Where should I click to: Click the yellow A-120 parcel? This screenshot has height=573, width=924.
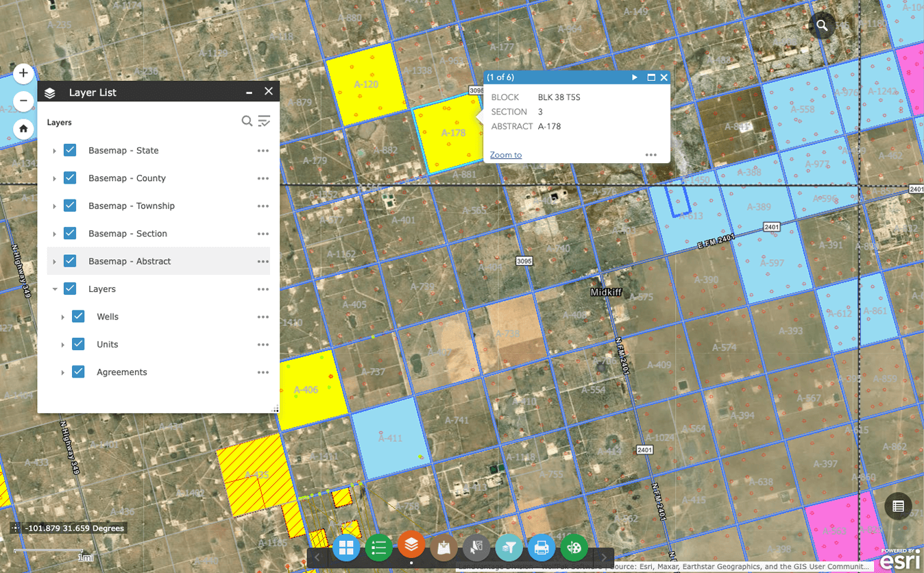367,84
